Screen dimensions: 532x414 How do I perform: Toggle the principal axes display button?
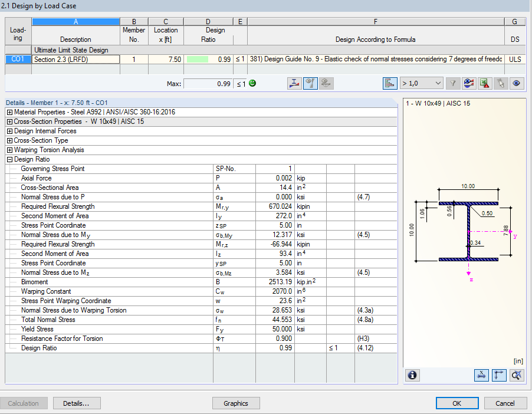(499, 375)
